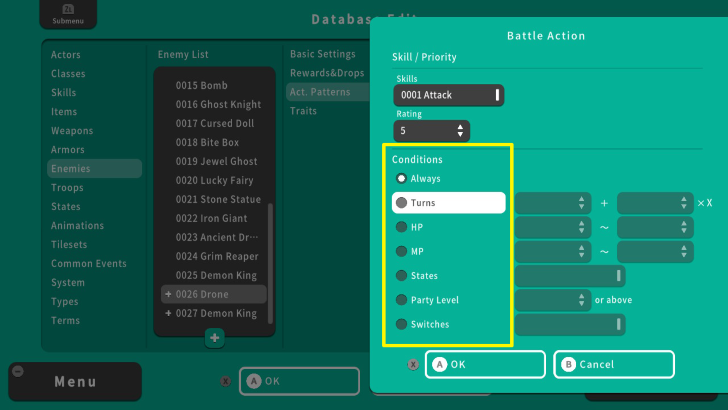Click the HP maximum value stepper
The height and width of the screenshot is (410, 728).
tap(655, 227)
